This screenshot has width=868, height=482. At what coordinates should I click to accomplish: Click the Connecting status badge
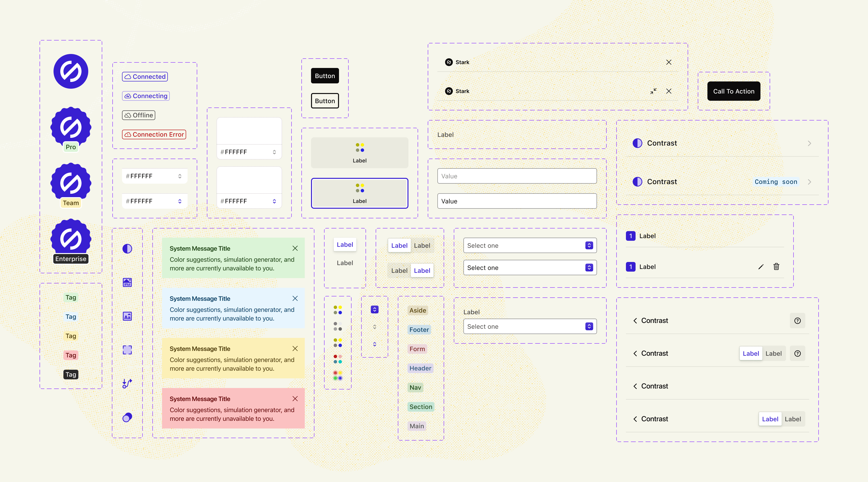[146, 96]
